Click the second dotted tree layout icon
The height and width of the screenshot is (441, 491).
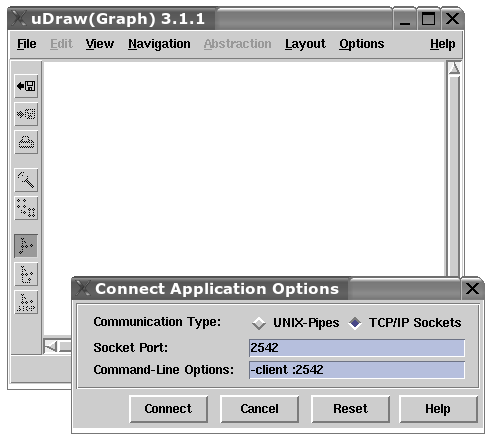(x=26, y=274)
